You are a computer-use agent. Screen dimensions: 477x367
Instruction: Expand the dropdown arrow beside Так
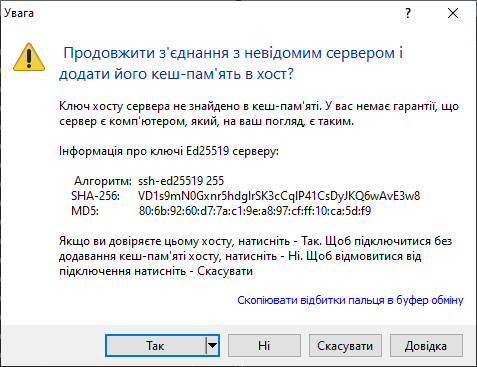pos(212,346)
